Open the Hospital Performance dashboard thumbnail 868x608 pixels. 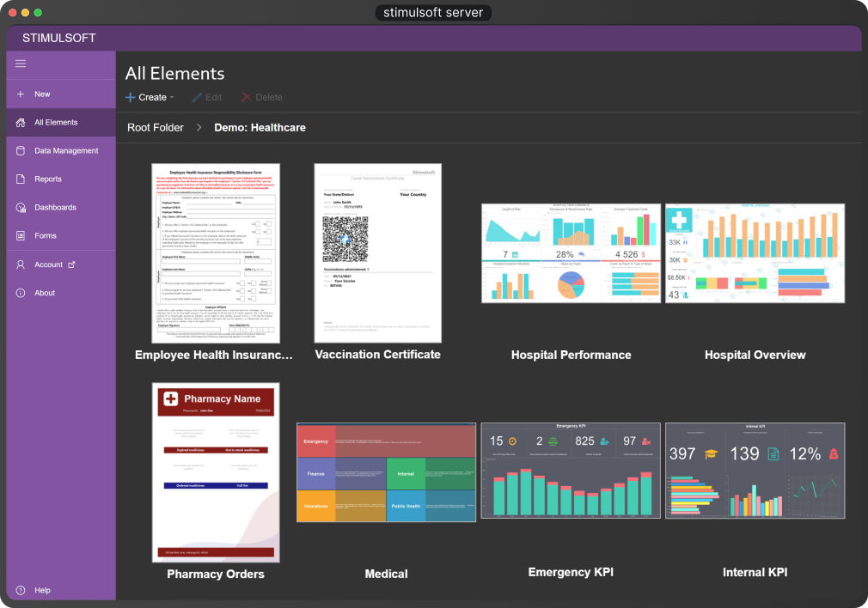tap(571, 253)
